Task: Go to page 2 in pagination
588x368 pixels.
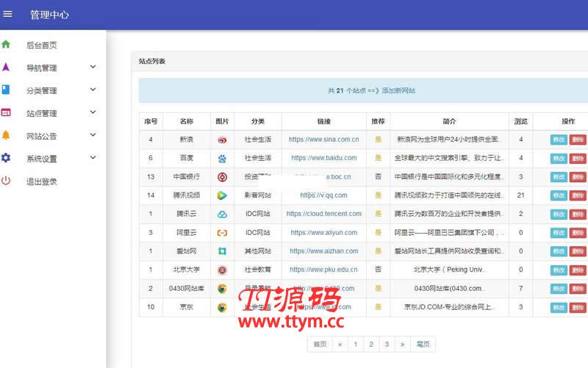Action: (x=371, y=344)
